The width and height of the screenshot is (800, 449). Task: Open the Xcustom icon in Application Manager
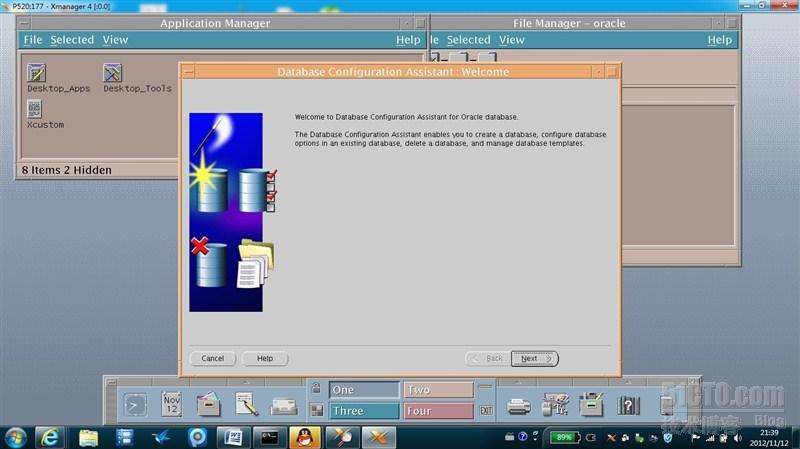pyautogui.click(x=34, y=109)
